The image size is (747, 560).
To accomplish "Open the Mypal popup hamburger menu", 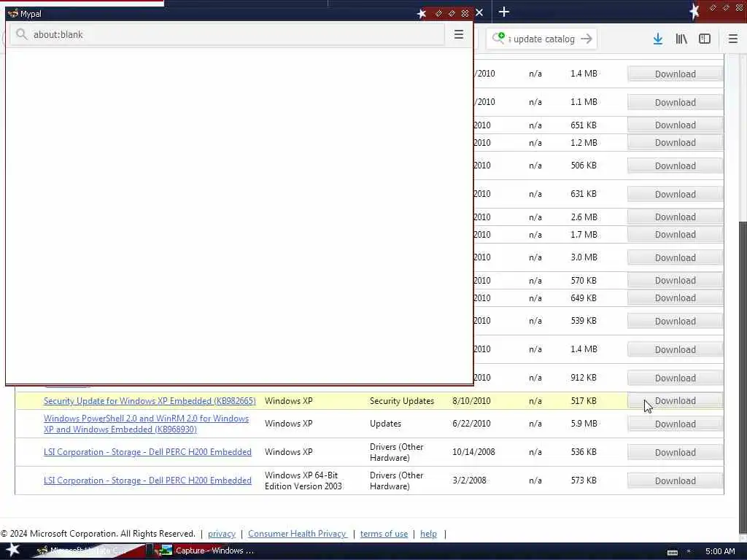I will click(x=458, y=34).
